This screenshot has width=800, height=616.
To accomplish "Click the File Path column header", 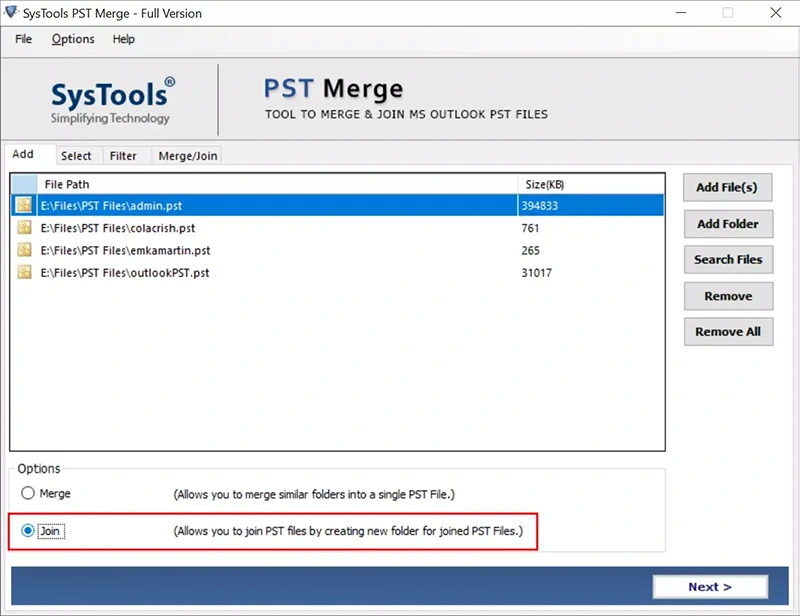I will click(x=277, y=184).
